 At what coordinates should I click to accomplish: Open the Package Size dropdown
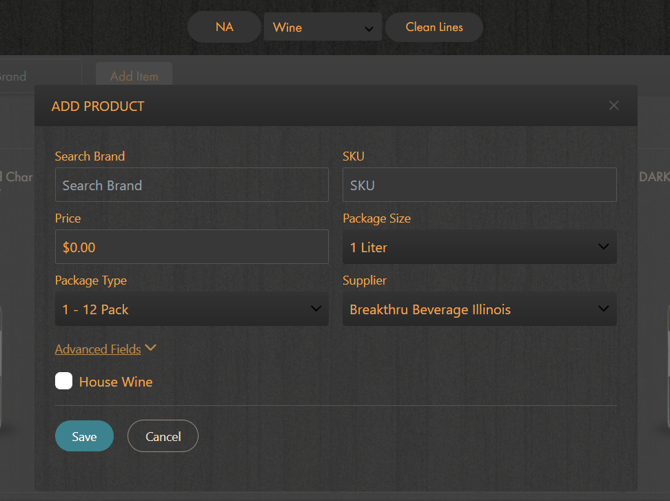(479, 247)
